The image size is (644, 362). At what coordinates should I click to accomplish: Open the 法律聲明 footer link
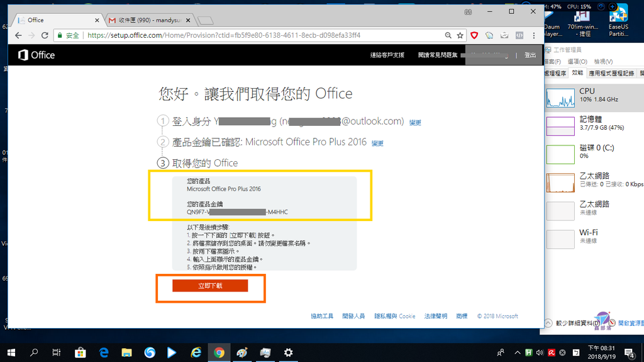coord(436,316)
